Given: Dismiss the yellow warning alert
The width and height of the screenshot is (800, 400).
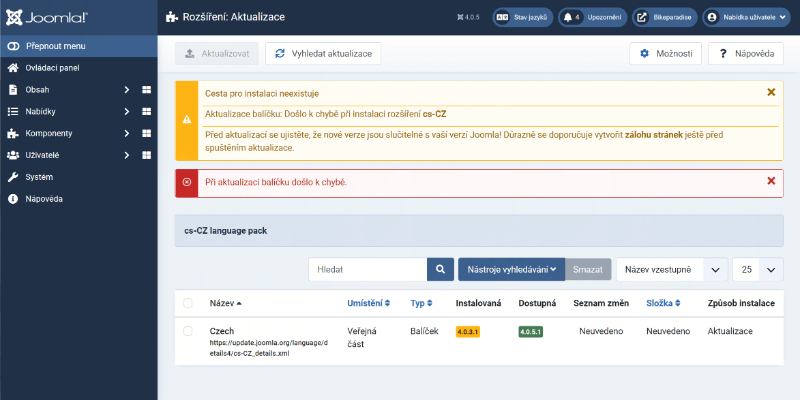Looking at the screenshot, I should [x=771, y=92].
